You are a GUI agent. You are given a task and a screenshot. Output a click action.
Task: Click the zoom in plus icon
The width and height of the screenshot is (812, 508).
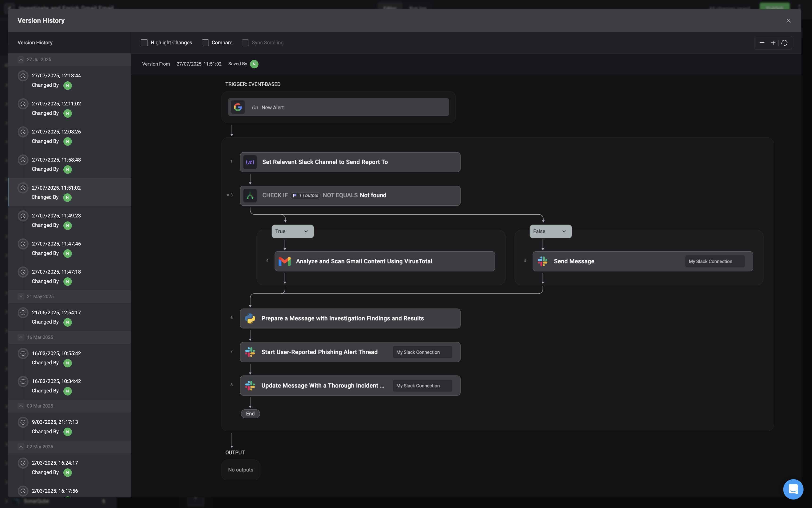coord(773,43)
